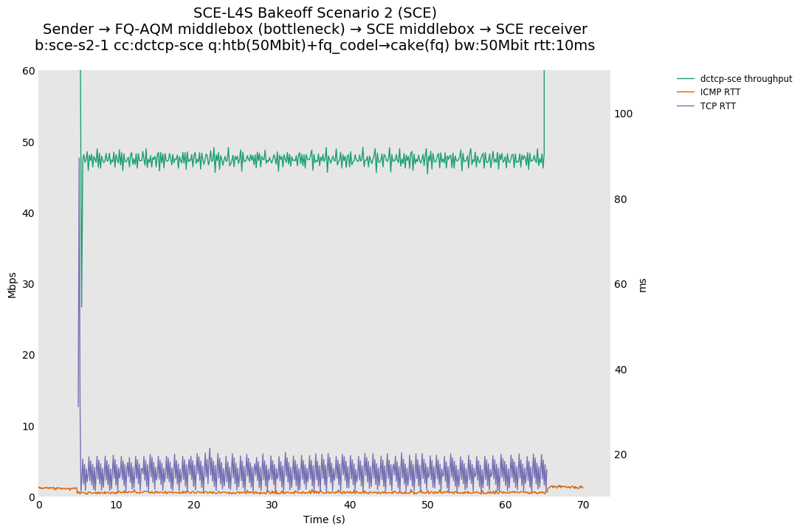
Task: Click the 40 tick on the ms axis
Action: coord(620,370)
